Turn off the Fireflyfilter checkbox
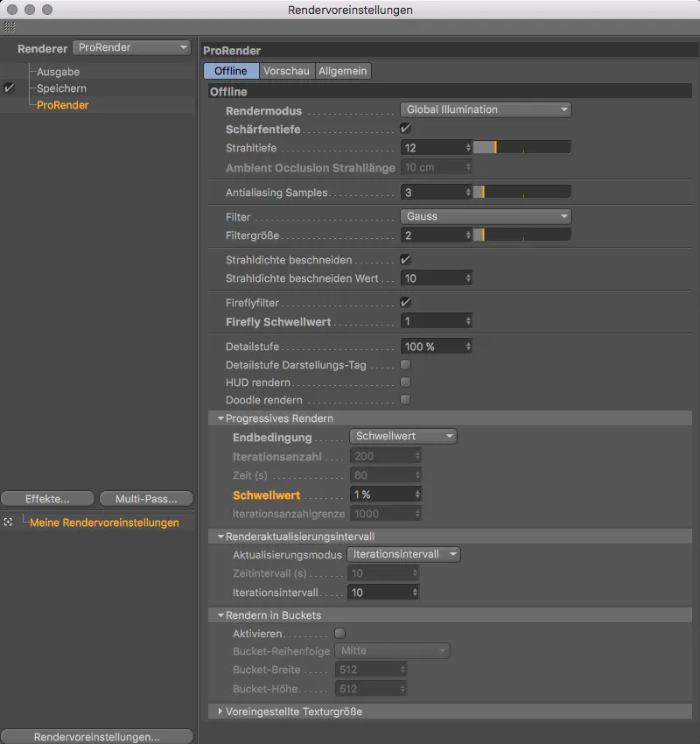700x744 pixels. (405, 302)
